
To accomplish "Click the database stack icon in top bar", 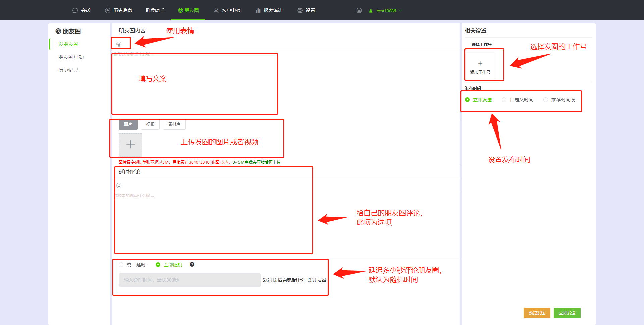I will click(359, 11).
